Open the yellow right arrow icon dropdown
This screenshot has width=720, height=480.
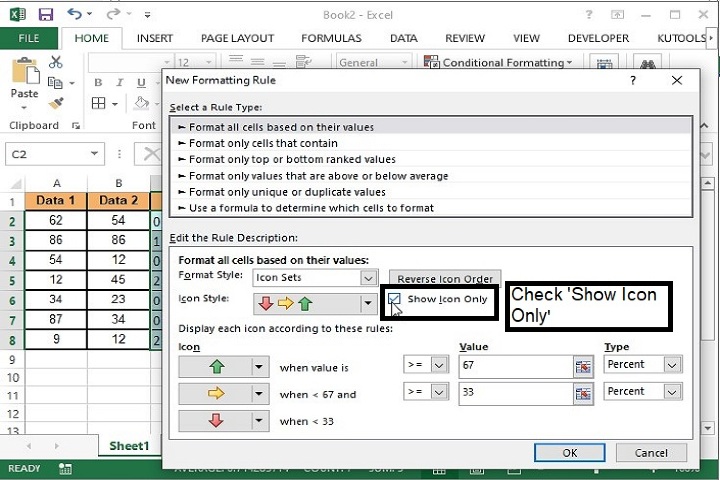(x=259, y=394)
